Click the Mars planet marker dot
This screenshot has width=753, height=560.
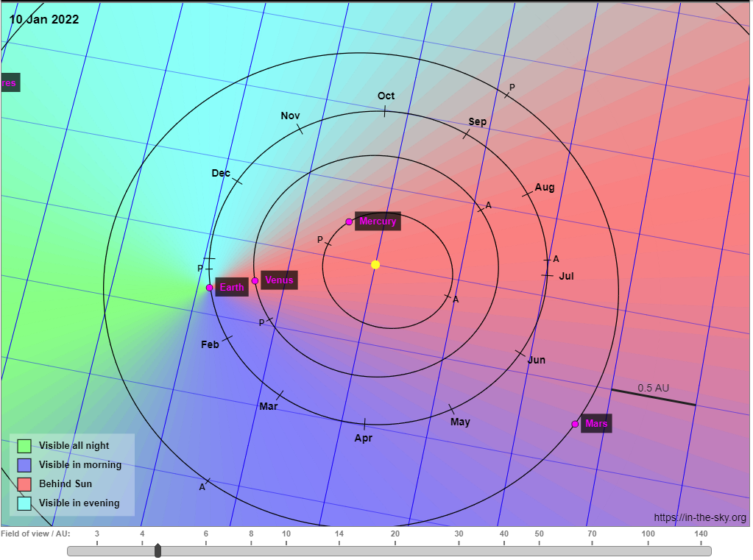tap(575, 424)
